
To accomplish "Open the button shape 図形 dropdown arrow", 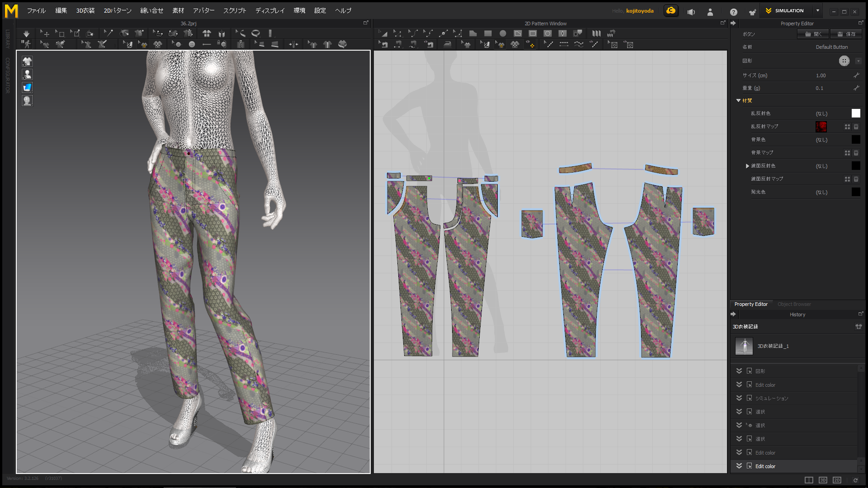I will pyautogui.click(x=858, y=61).
